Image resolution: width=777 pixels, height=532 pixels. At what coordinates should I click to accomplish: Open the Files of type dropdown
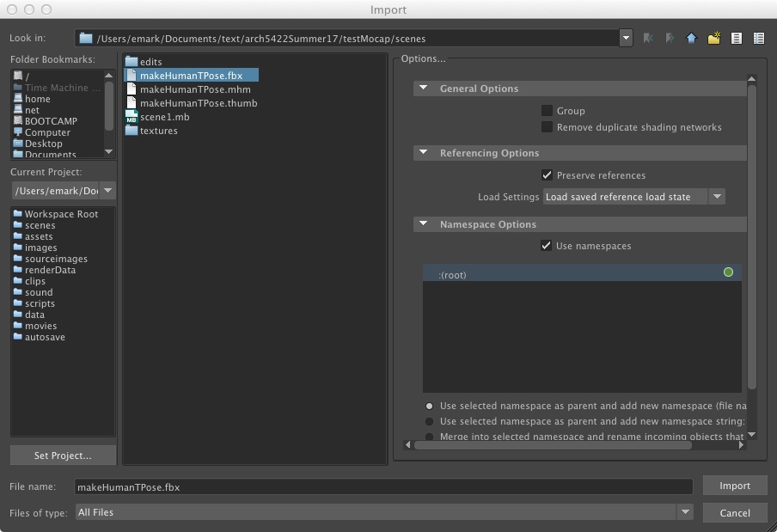(x=685, y=511)
